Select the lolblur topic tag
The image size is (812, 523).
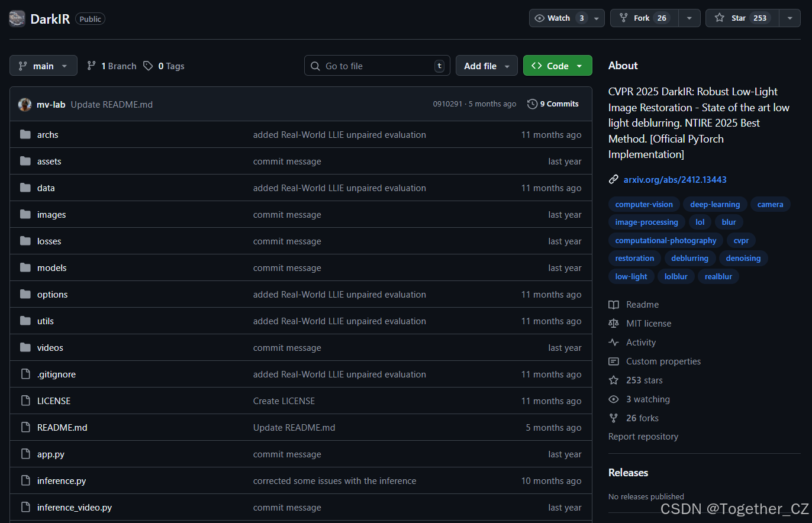coord(676,276)
